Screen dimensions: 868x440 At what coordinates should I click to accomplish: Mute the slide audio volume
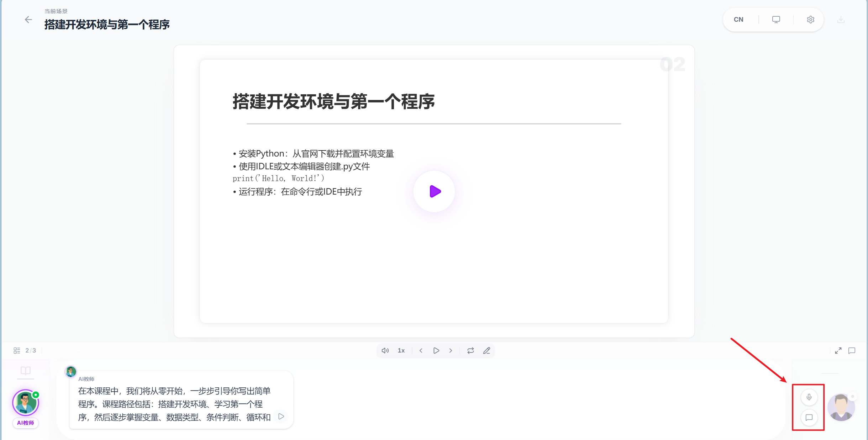coord(384,350)
